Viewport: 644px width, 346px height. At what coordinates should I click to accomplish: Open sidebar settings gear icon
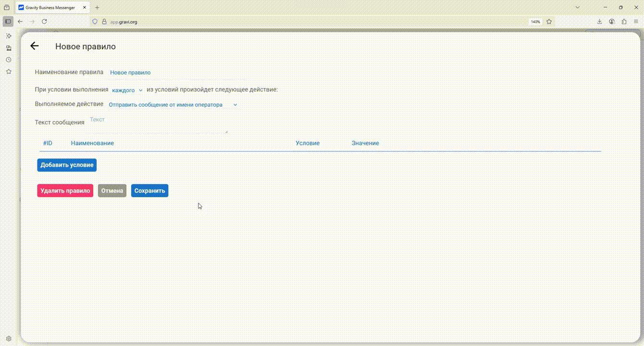click(x=9, y=339)
